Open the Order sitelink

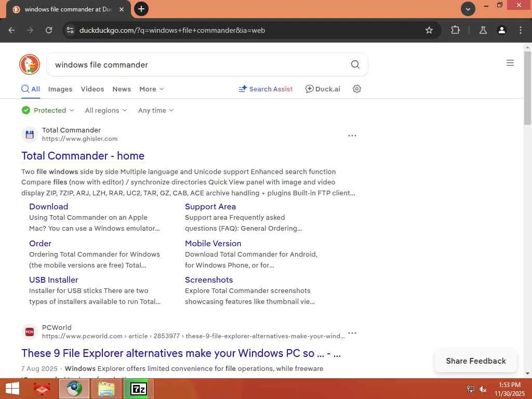(40, 243)
